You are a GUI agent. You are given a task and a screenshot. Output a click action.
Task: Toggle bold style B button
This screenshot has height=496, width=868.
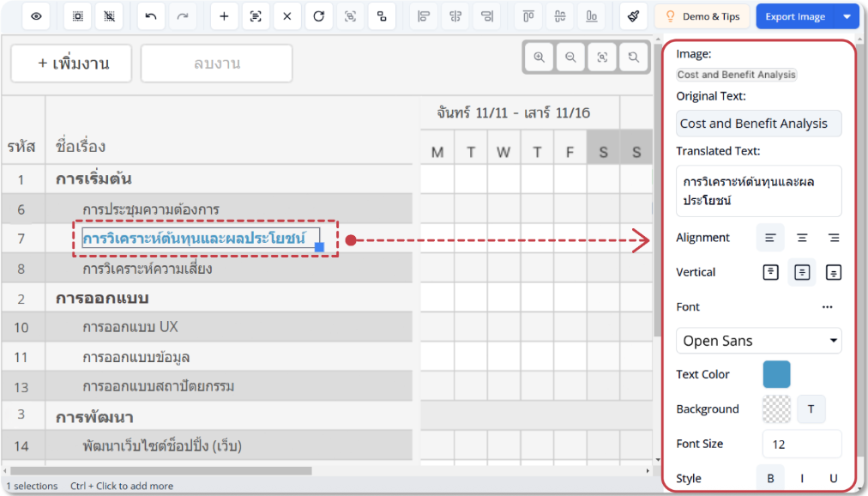(x=770, y=479)
